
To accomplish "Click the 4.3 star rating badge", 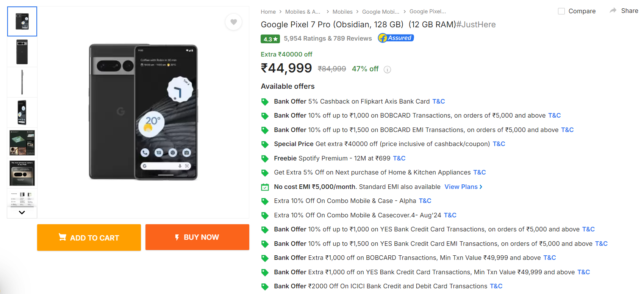I will point(270,39).
